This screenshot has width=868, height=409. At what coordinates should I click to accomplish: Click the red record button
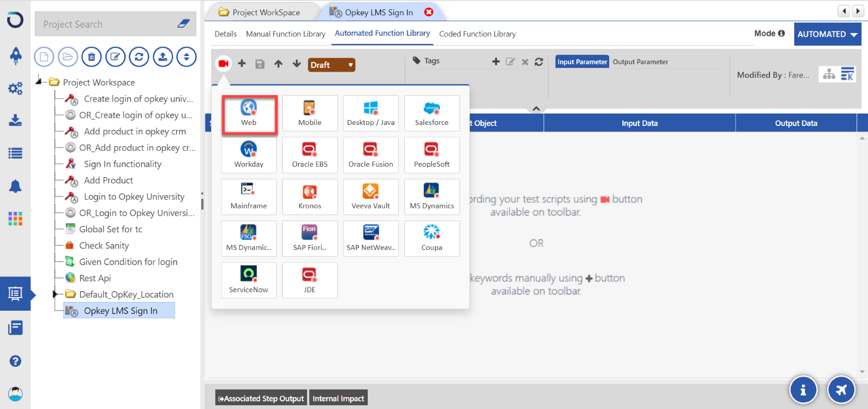tap(224, 64)
